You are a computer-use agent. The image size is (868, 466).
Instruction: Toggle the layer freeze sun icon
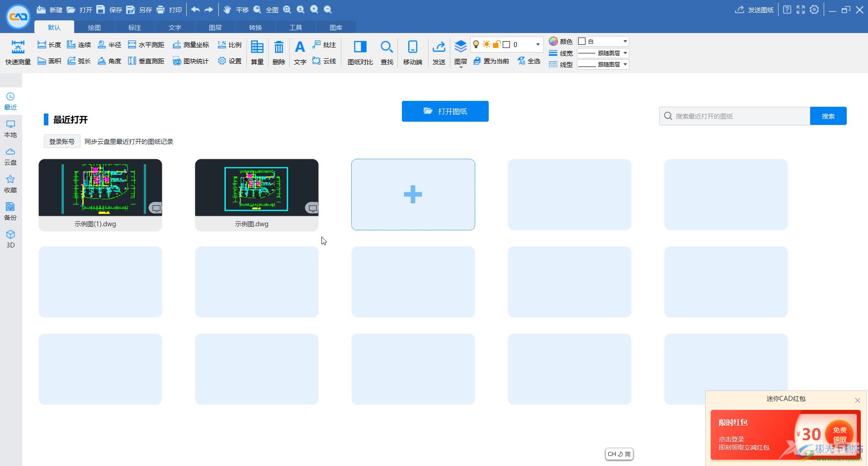(486, 44)
